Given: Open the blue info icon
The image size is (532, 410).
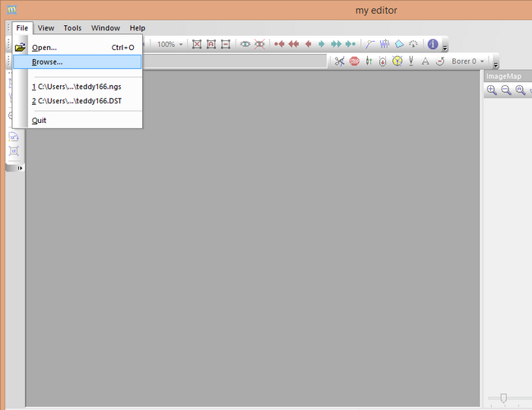Looking at the screenshot, I should 432,44.
